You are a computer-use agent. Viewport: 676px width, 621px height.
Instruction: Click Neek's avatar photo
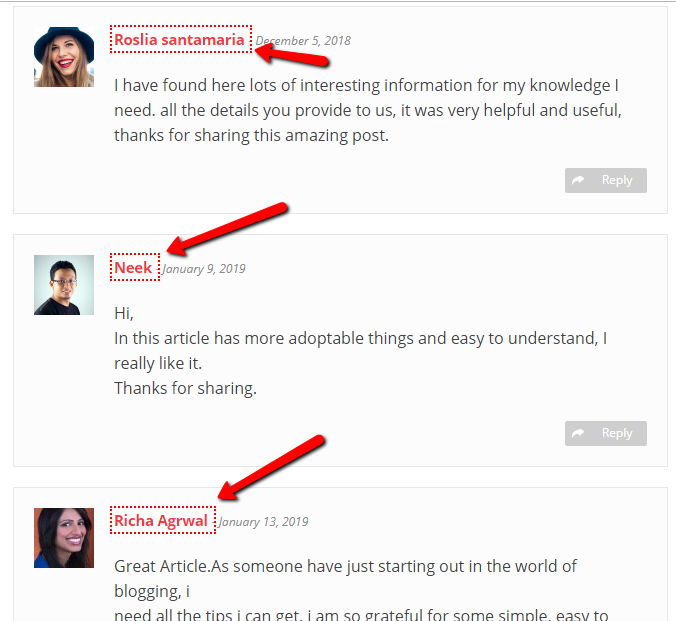(x=64, y=285)
